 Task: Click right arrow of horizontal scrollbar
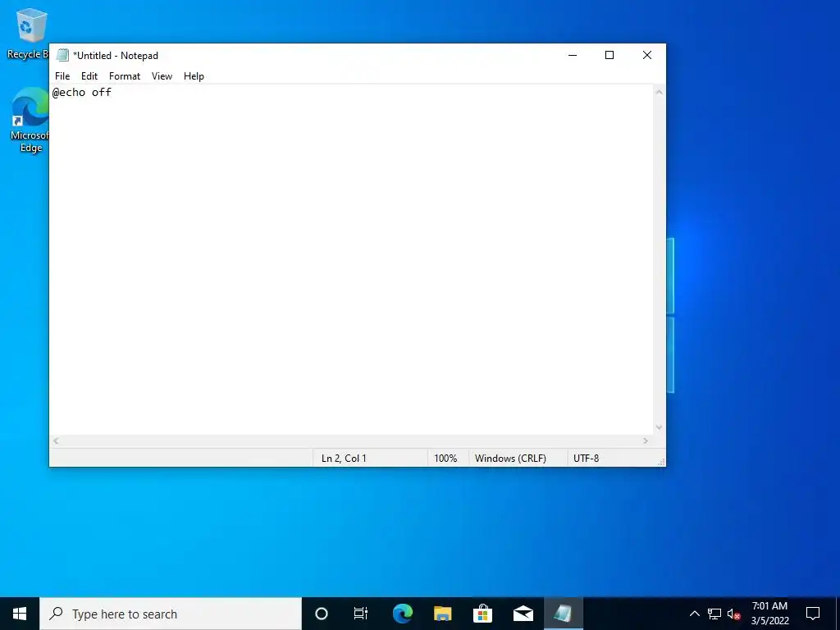[x=646, y=441]
